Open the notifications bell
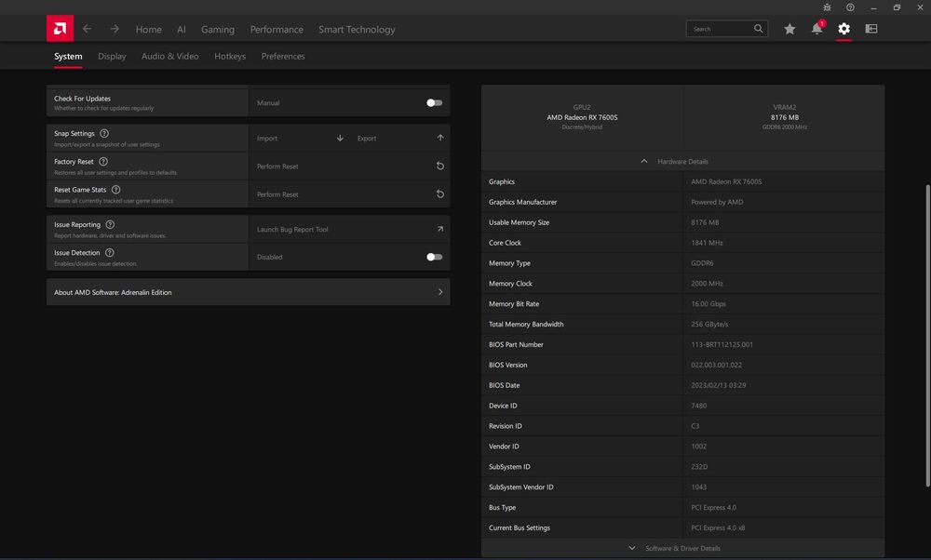931x560 pixels. 816,29
